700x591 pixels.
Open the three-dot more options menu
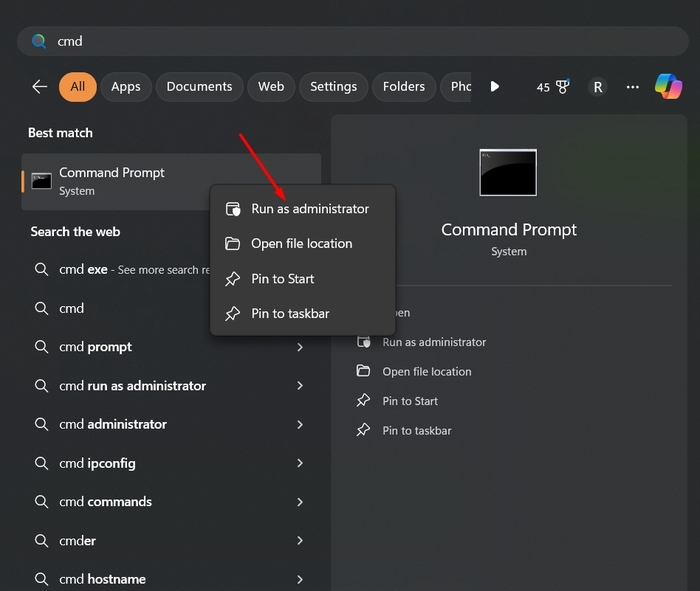pos(633,87)
